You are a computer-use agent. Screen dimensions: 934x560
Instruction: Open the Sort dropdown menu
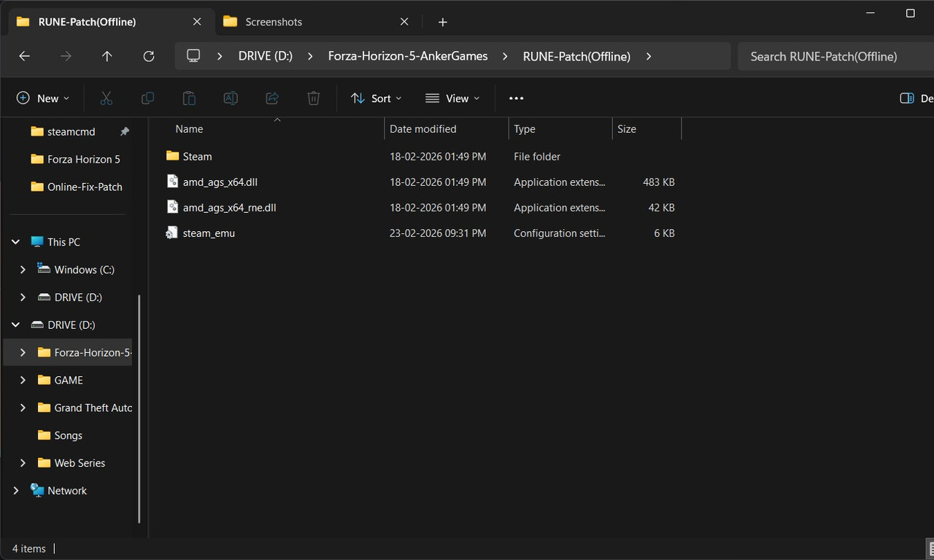[376, 98]
